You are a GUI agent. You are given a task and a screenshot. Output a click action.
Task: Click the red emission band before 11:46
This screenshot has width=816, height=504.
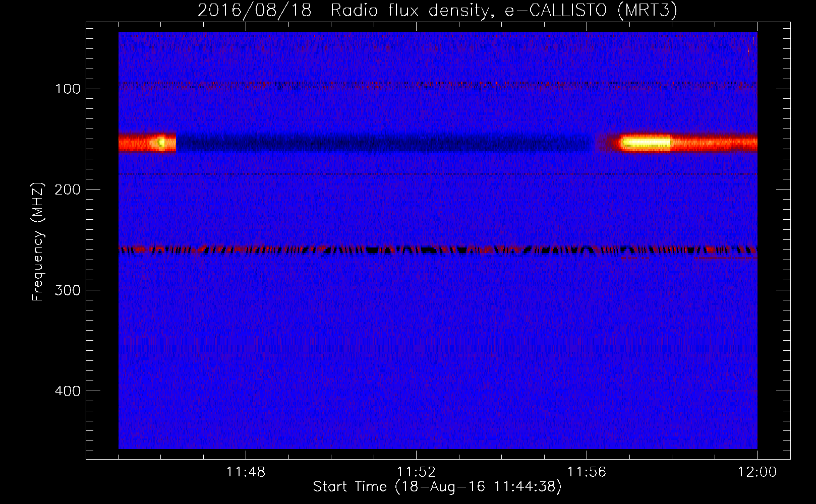[147, 143]
